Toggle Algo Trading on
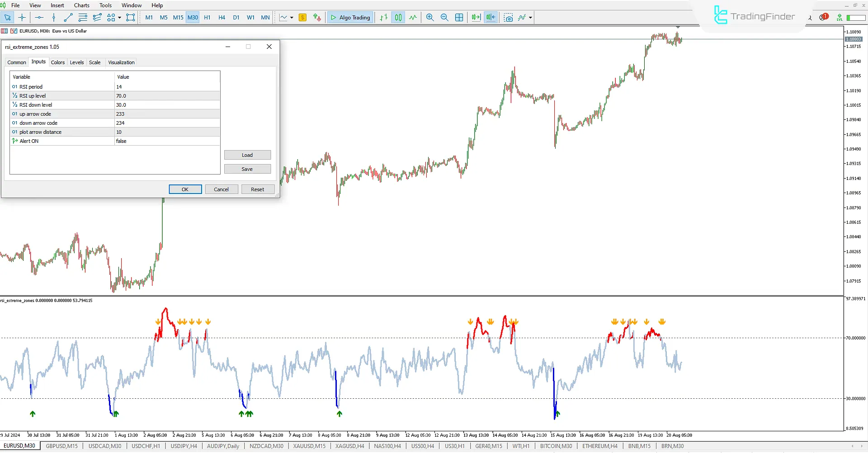Screen dimensions: 868x453 coord(350,17)
